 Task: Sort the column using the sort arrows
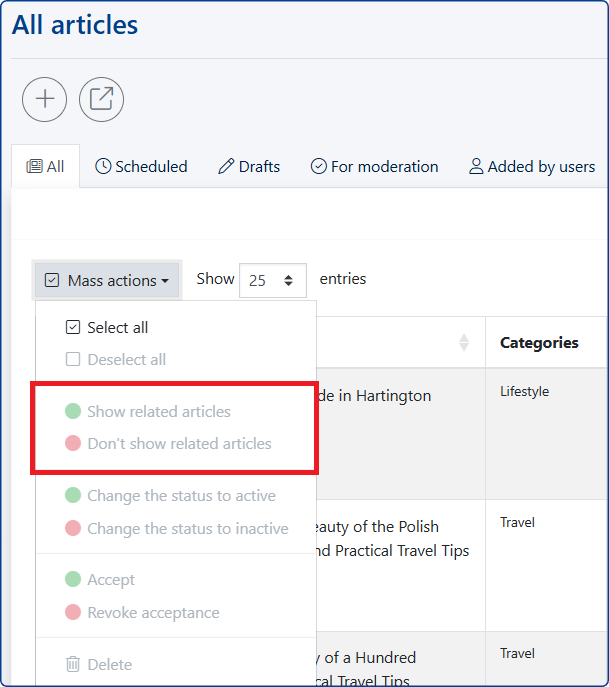(x=464, y=342)
